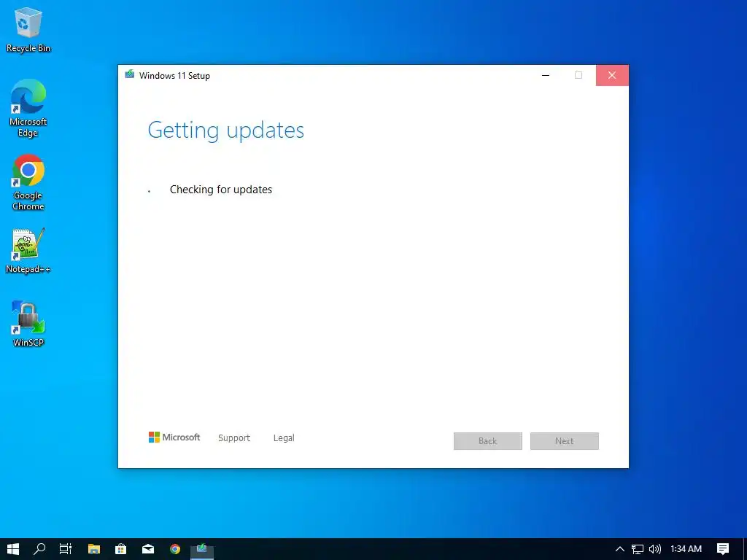Click the 'Getting updates' heading
Viewport: 747px width, 560px height.
point(226,130)
